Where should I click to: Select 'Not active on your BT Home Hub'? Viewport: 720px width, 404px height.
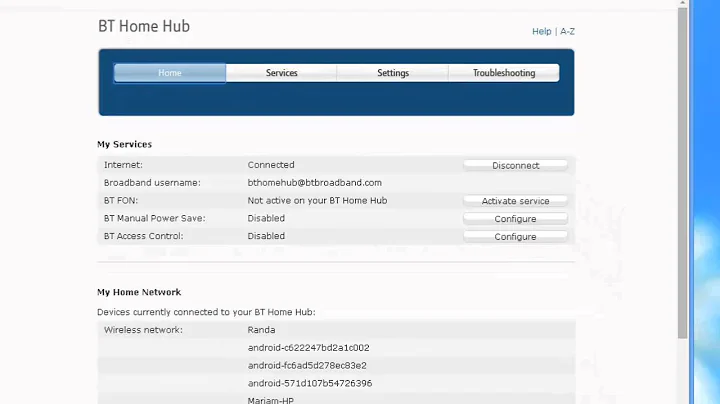click(317, 201)
